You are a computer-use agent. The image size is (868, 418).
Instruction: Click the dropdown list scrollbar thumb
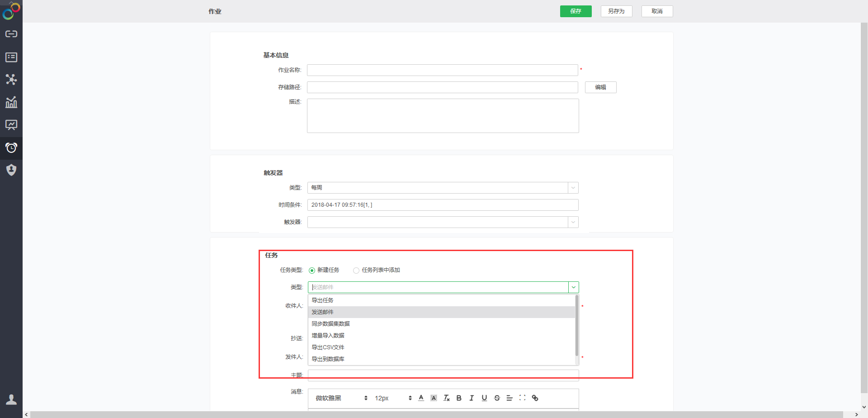(577, 325)
